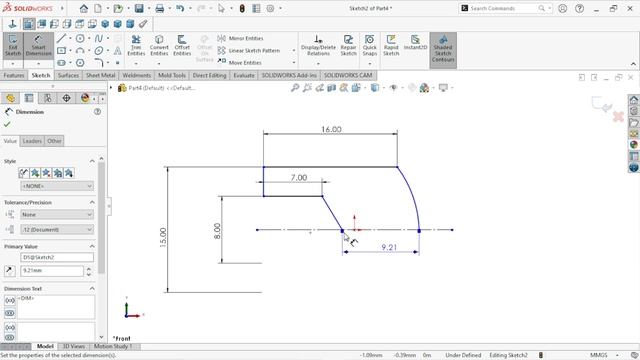Click the Hide/Show items eye icon
The image size is (640, 360).
393,88
